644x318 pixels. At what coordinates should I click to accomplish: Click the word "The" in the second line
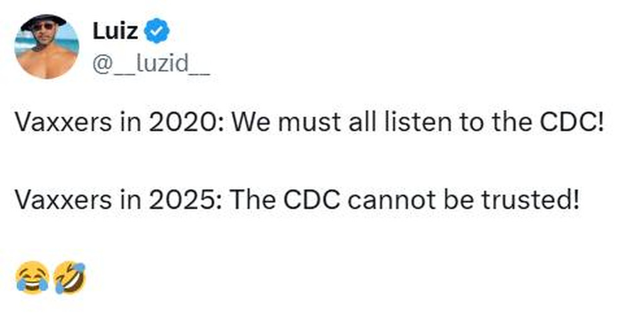point(252,200)
